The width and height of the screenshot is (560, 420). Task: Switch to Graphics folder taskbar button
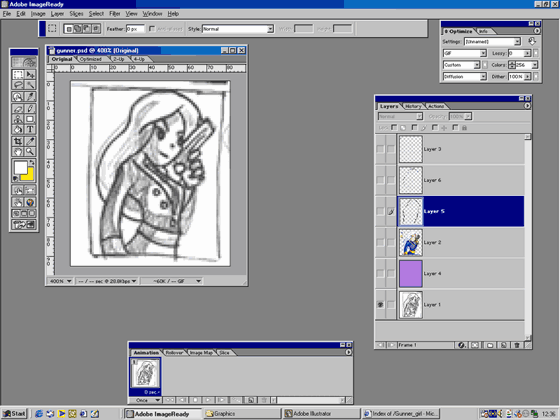pyautogui.click(x=242, y=414)
